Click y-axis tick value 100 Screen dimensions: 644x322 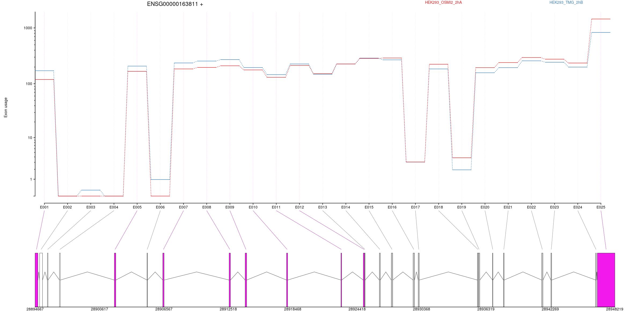coord(29,84)
